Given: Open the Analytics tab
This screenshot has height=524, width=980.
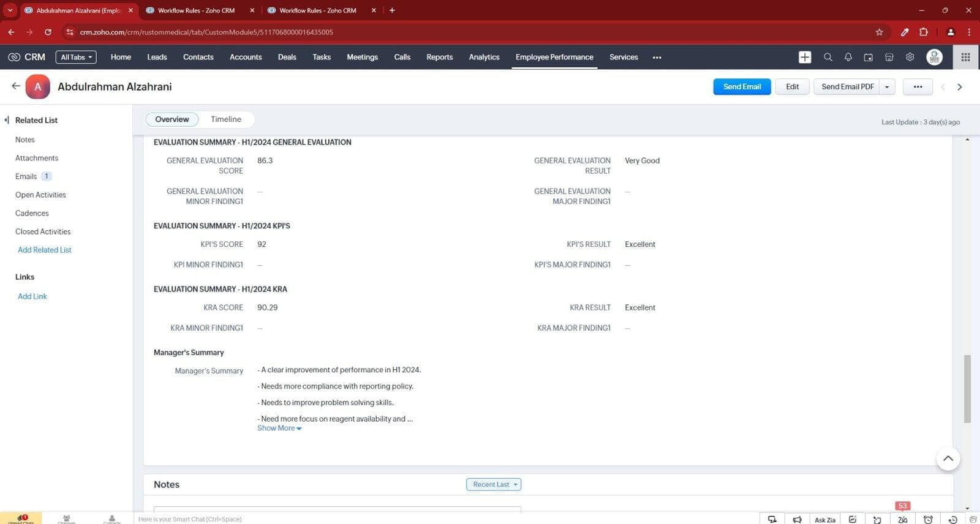Looking at the screenshot, I should (484, 57).
